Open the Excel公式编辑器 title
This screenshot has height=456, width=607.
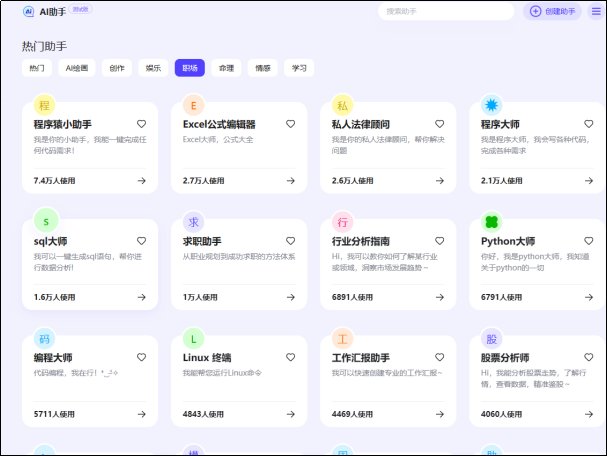pyautogui.click(x=219, y=124)
